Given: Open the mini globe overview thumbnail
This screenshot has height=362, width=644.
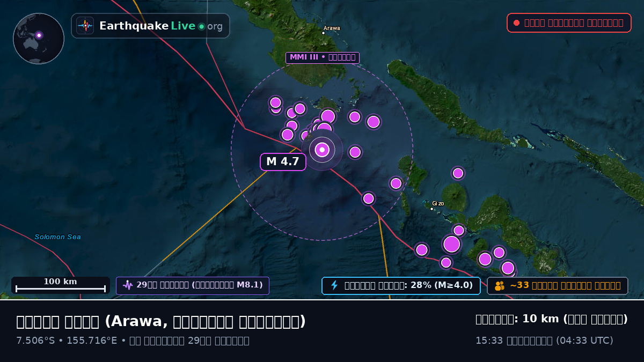Looking at the screenshot, I should (x=39, y=39).
